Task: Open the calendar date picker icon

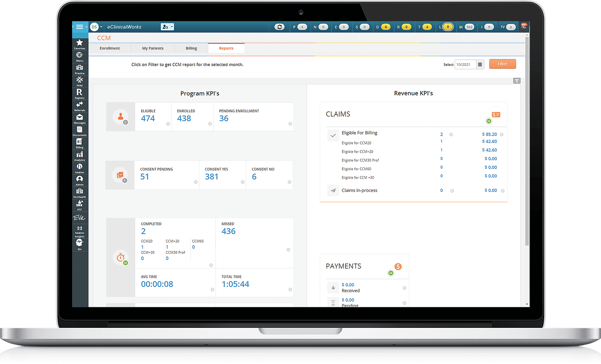Action: click(480, 65)
